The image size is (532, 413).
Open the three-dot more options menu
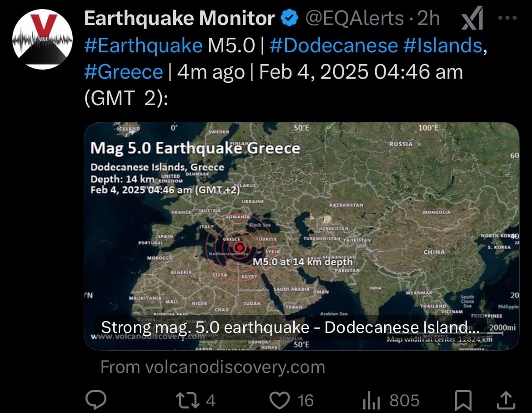click(507, 18)
